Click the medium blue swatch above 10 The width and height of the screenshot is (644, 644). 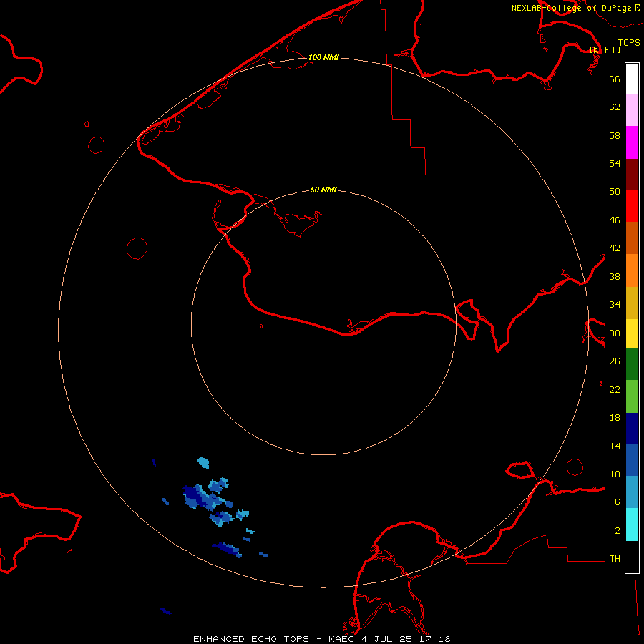tap(632, 460)
